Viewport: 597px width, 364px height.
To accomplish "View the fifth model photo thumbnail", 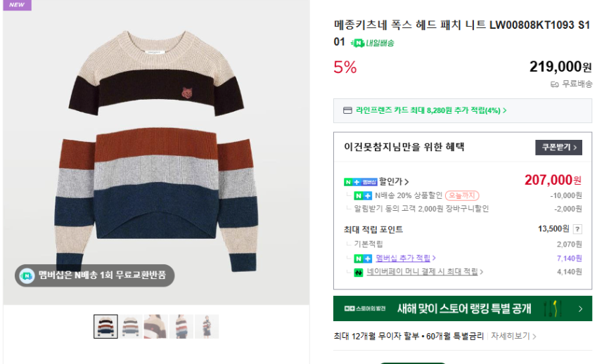I will click(207, 326).
